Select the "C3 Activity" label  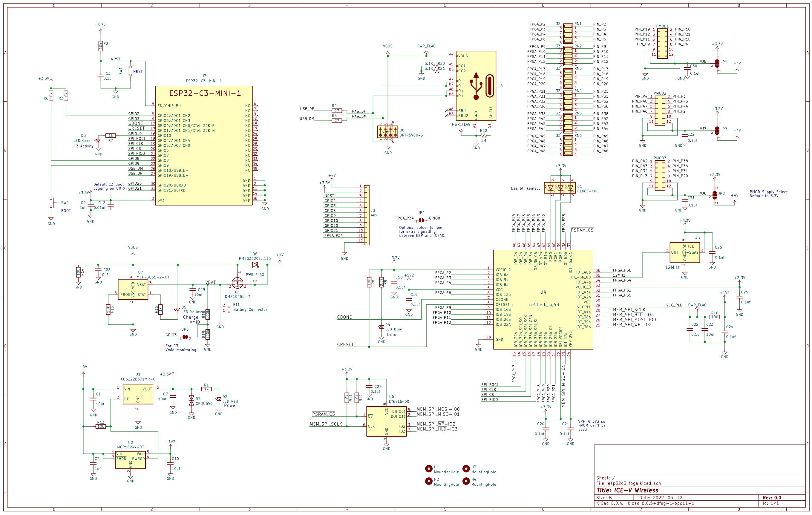point(83,146)
